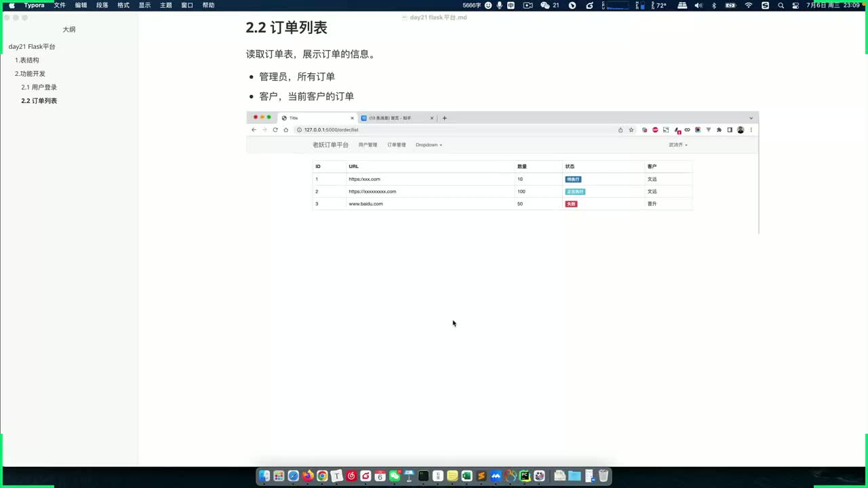Viewport: 868px width, 488px height.
Task: Open the 中 input method icon
Action: coord(511,5)
